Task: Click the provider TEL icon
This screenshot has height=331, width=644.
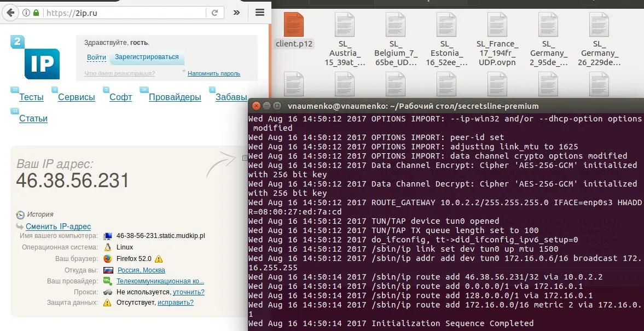Action: click(x=107, y=281)
